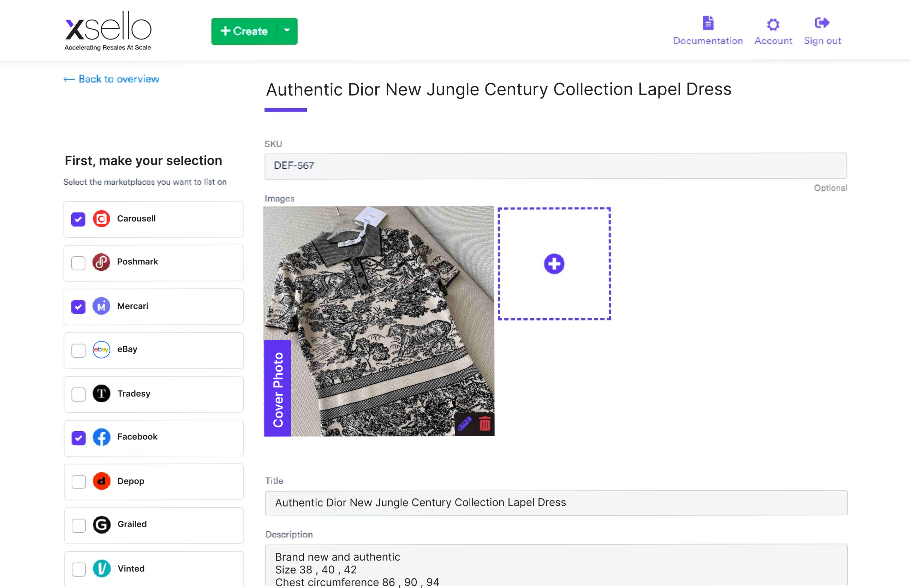Check the Vinted marketplace checkbox
911x588 pixels.
[x=78, y=569]
